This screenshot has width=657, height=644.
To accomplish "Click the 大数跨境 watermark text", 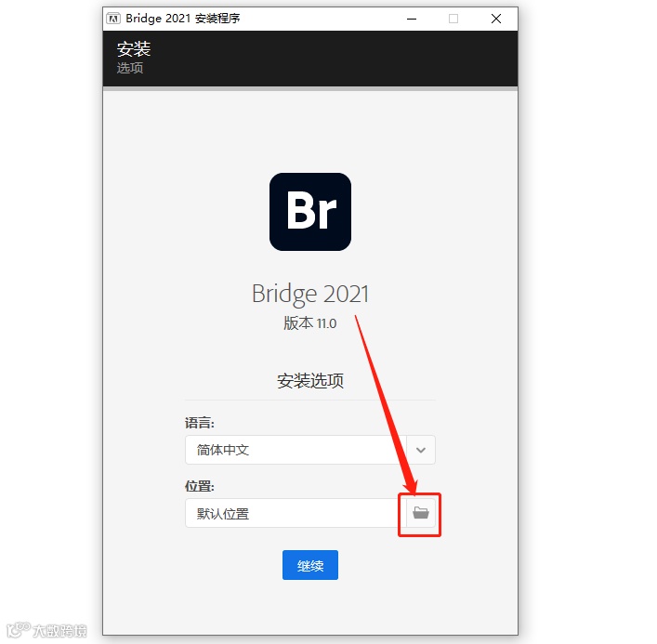I will pos(59,631).
